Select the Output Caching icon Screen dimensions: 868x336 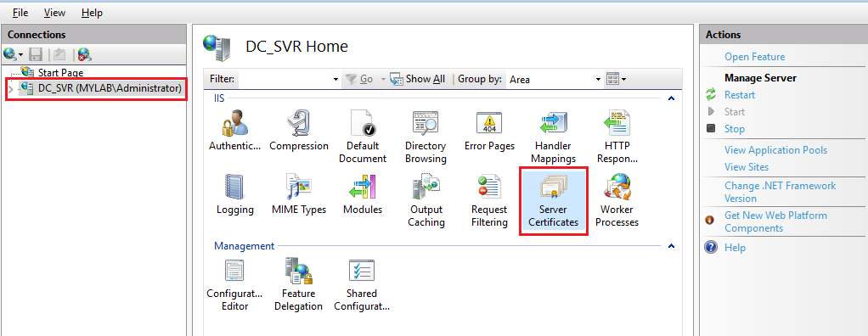point(426,187)
